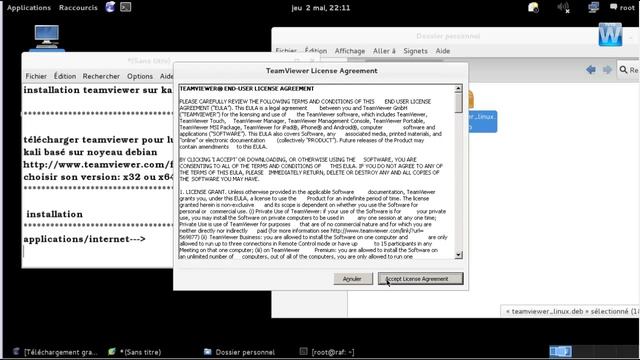Click the teamviewer_linux.deb sélectionné status text
This screenshot has width=640, height=360.
[x=572, y=311]
